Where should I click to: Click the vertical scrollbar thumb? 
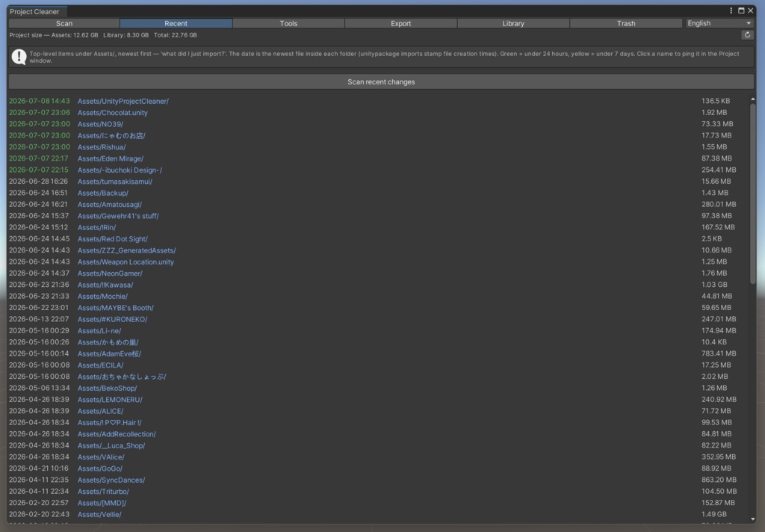coord(753,194)
